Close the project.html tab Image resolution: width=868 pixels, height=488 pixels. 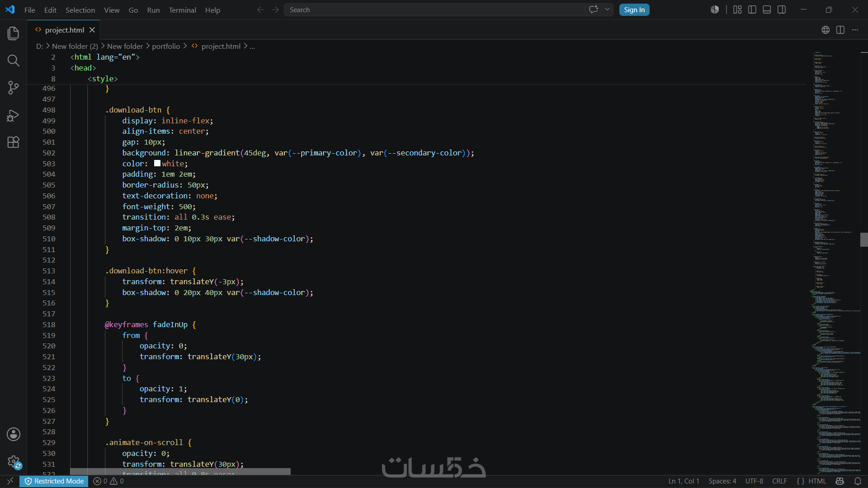point(92,30)
